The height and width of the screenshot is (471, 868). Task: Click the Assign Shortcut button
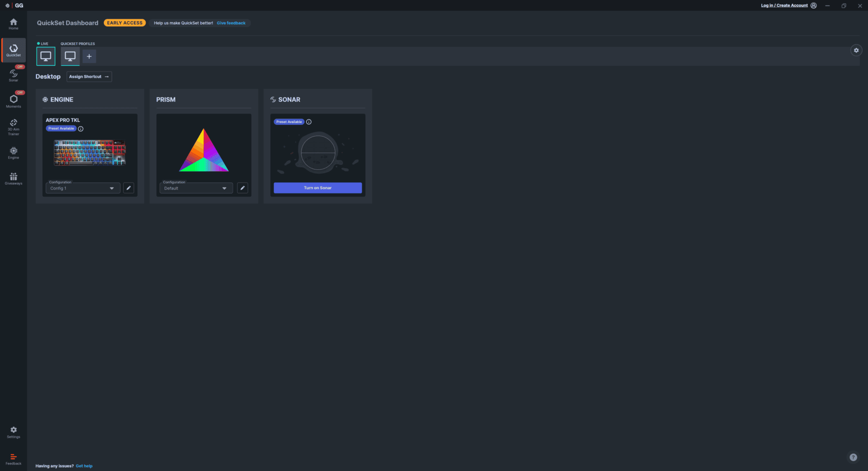(89, 77)
